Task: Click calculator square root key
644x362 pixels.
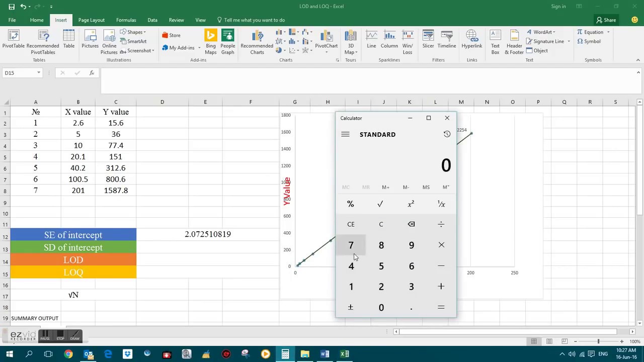Action: (x=380, y=204)
